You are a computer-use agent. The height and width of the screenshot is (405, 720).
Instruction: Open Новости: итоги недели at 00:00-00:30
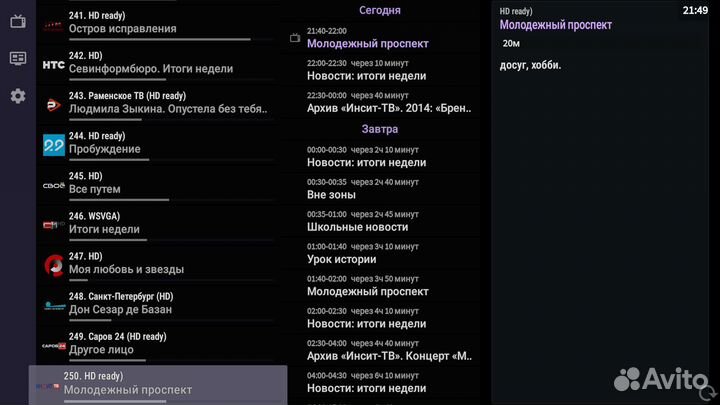[x=381, y=157]
